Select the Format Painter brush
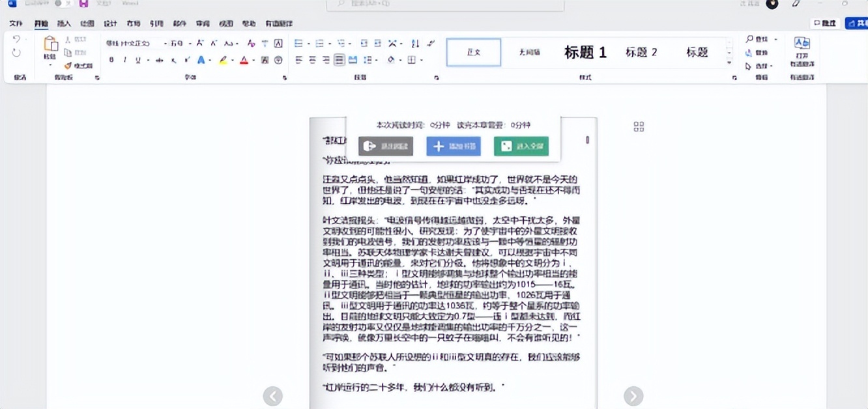The height and width of the screenshot is (409, 868). (68, 66)
